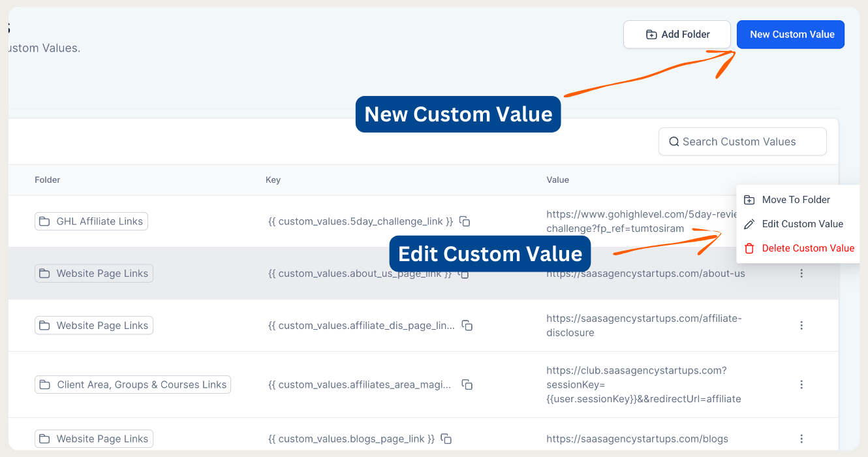Copy the blogs_page_link key
Viewport: 868px width, 457px height.
(x=446, y=439)
